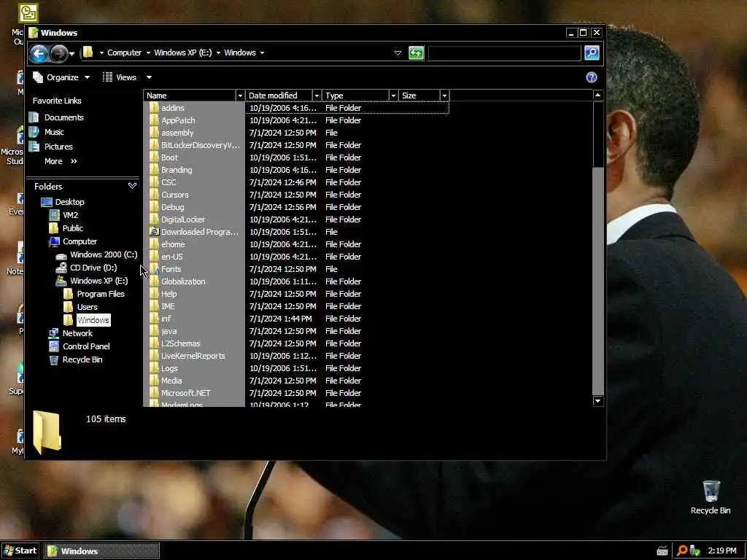
Task: Select the addins folder icon
Action: pyautogui.click(x=154, y=108)
